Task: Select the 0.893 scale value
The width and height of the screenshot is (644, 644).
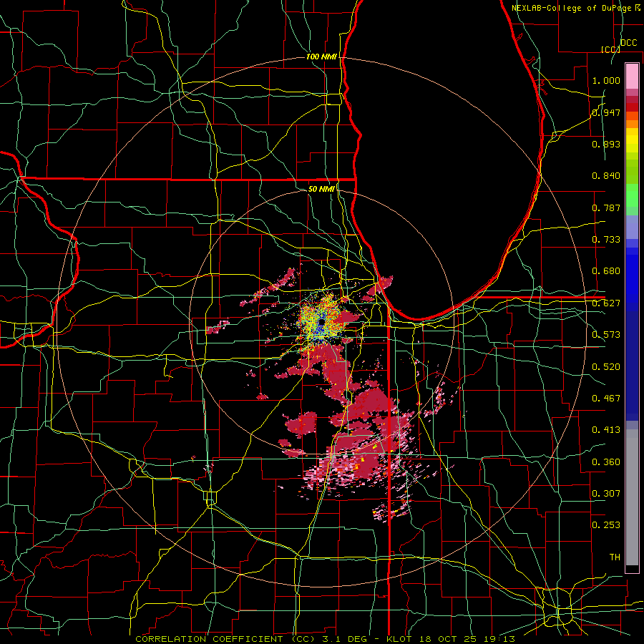Action: tap(606, 144)
